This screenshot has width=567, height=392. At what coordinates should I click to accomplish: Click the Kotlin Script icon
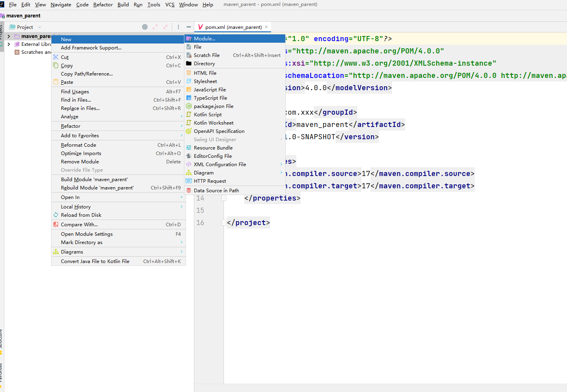tap(189, 115)
